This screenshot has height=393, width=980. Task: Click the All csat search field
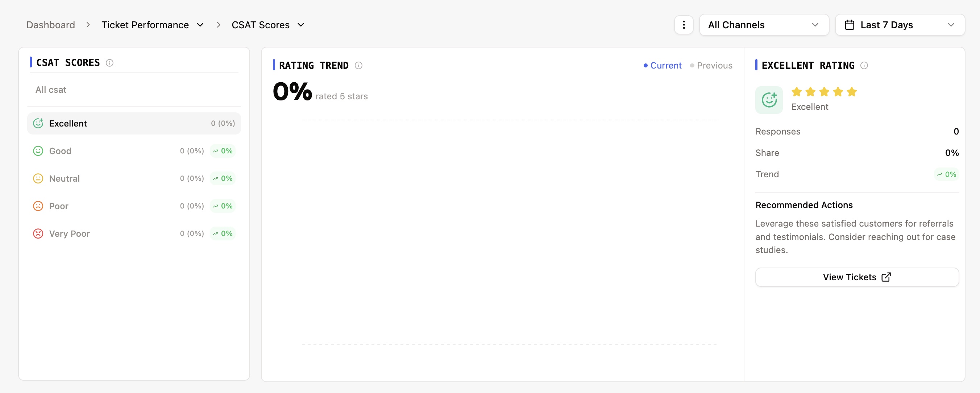[134, 90]
